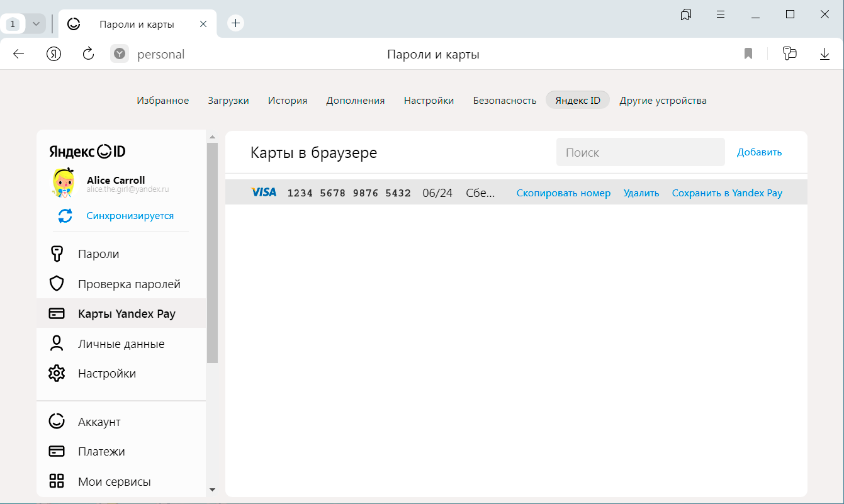Image resolution: width=844 pixels, height=504 pixels.
Task: Open a new tab with plus button
Action: point(235,23)
